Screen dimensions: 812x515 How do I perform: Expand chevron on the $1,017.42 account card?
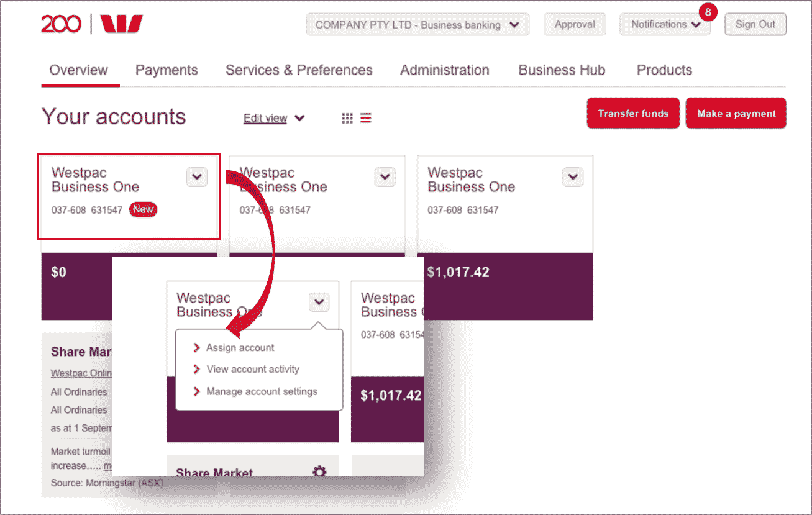click(573, 177)
